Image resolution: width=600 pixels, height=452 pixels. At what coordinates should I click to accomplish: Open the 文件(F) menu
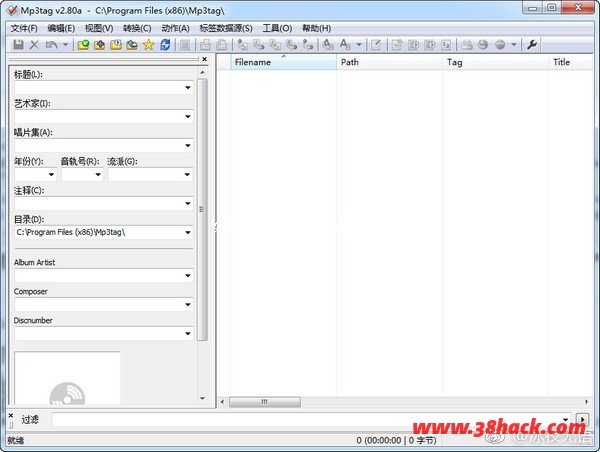(24, 28)
